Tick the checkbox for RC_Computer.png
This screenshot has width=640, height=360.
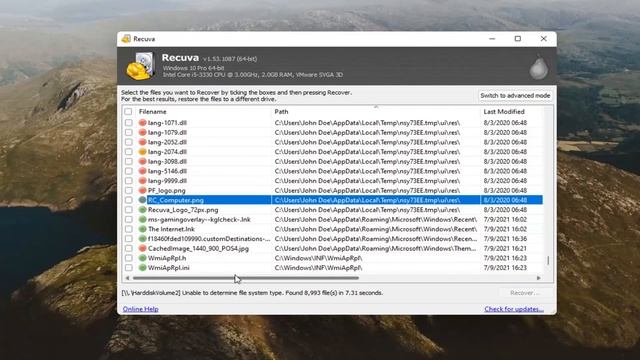pos(129,200)
